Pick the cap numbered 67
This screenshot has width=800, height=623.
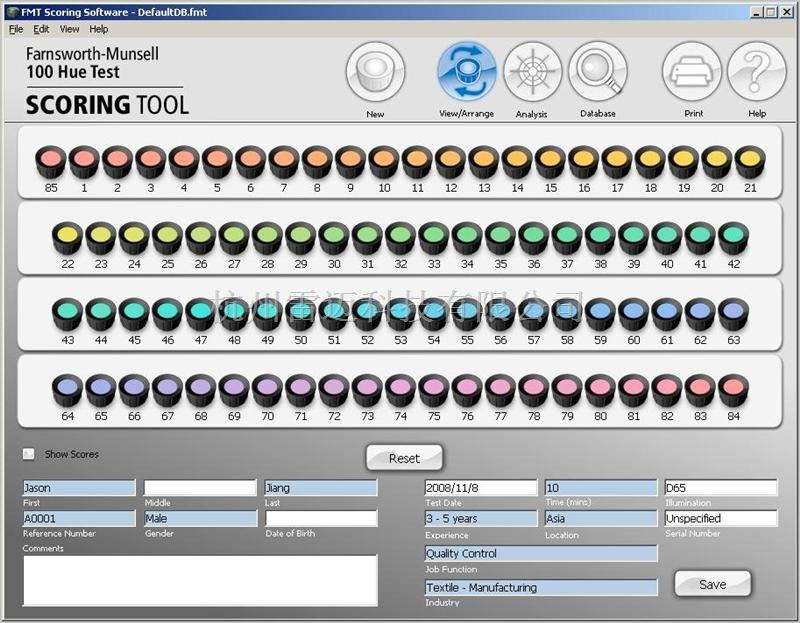coord(167,390)
